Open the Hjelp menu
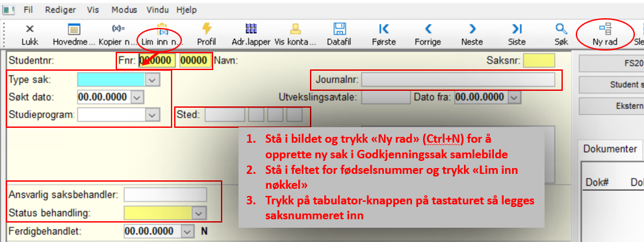 187,10
